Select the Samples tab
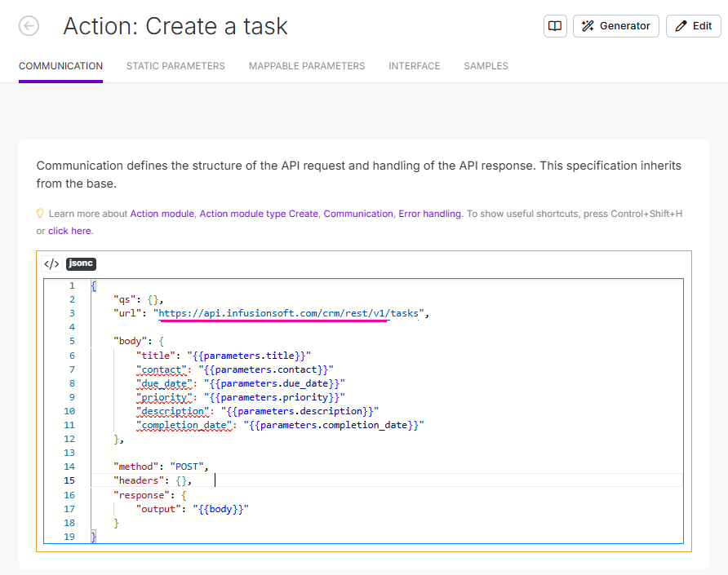Viewport: 728px width, 575px height. tap(486, 66)
